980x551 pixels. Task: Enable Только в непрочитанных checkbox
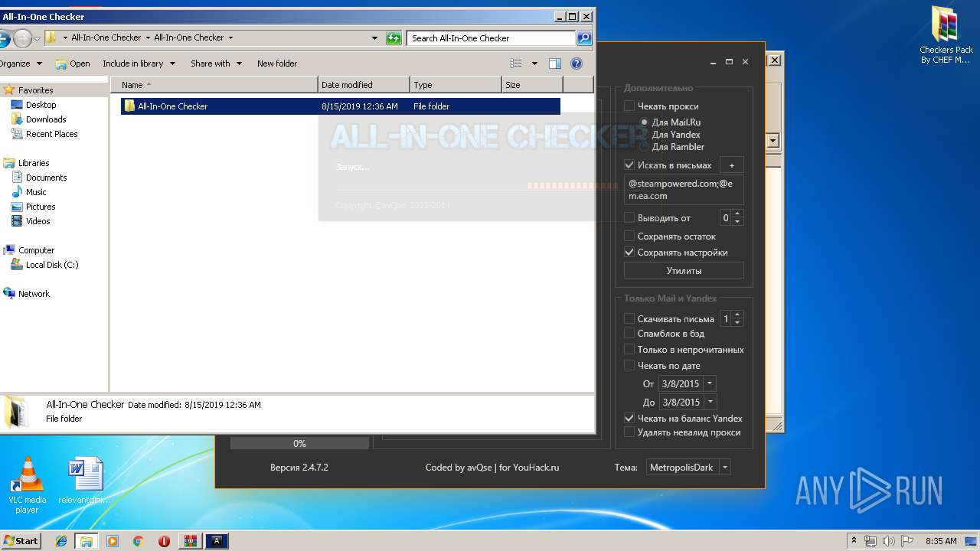[x=629, y=349]
